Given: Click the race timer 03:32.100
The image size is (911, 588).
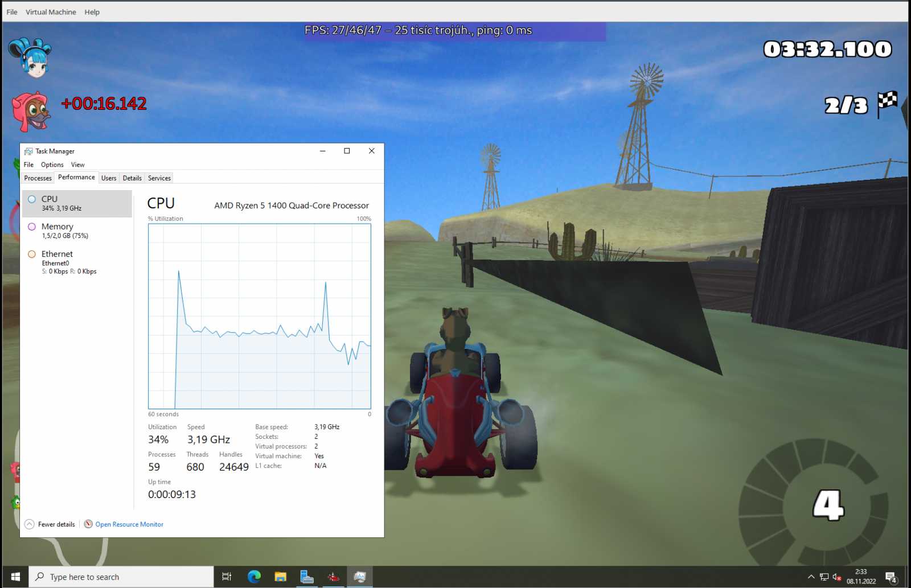Looking at the screenshot, I should [x=827, y=50].
